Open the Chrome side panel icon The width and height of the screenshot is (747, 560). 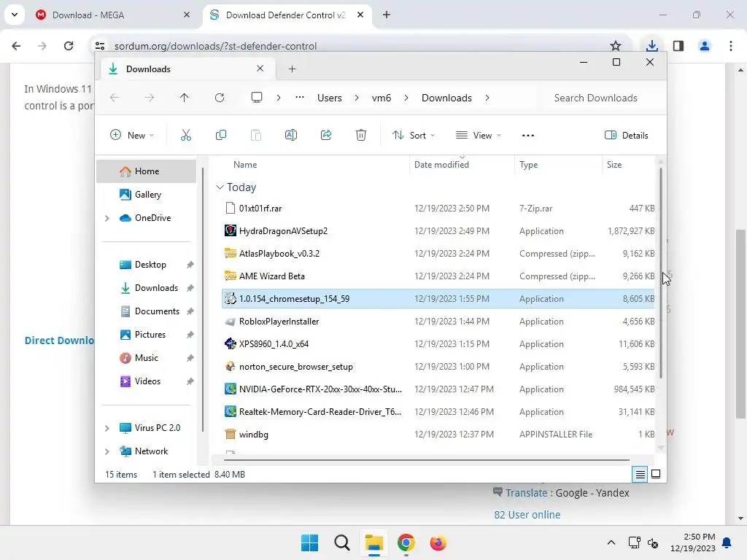coord(678,46)
